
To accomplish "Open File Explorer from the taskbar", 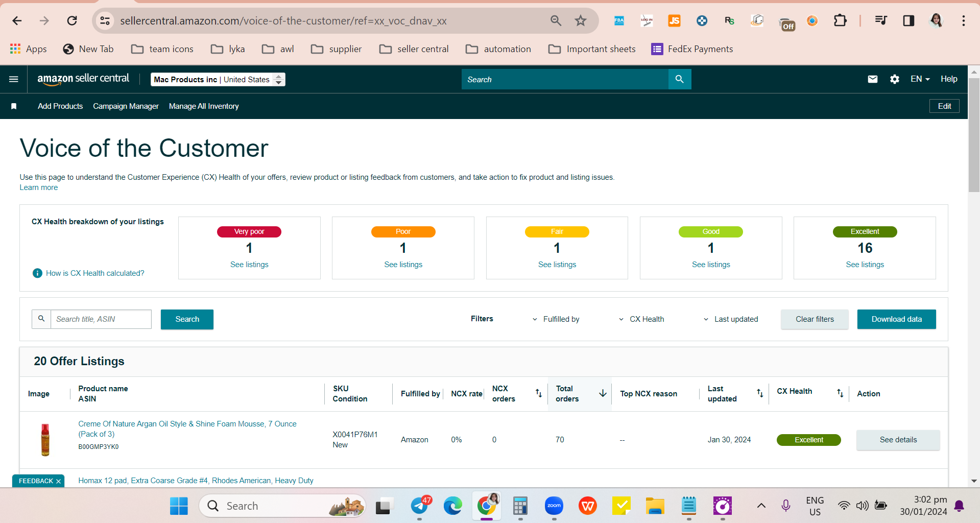I will [655, 506].
